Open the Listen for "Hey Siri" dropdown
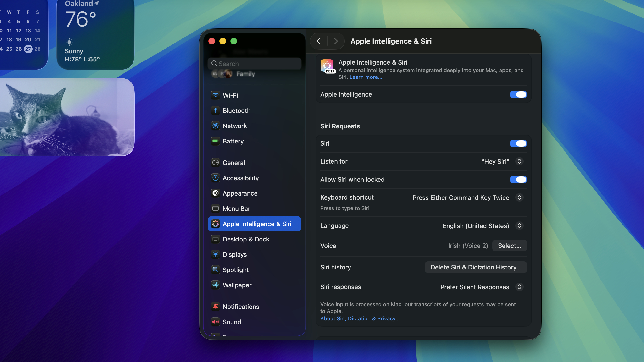 (x=519, y=161)
